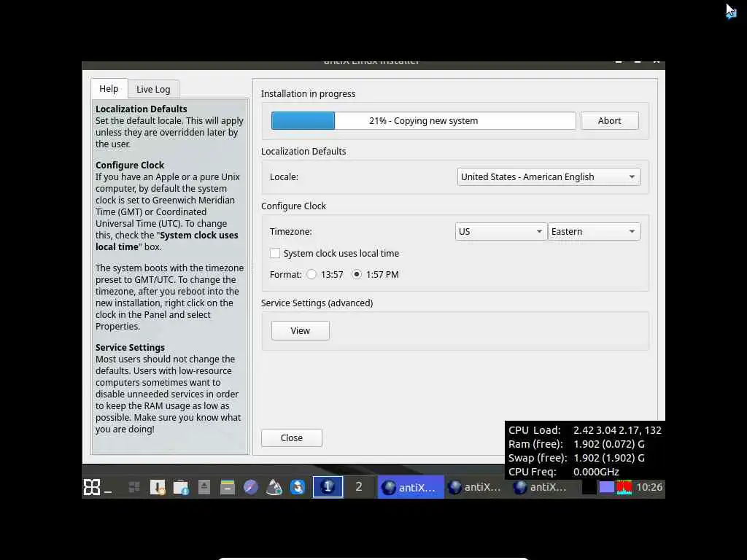Open the antiX start menu icon
The image size is (747, 560).
click(x=92, y=486)
